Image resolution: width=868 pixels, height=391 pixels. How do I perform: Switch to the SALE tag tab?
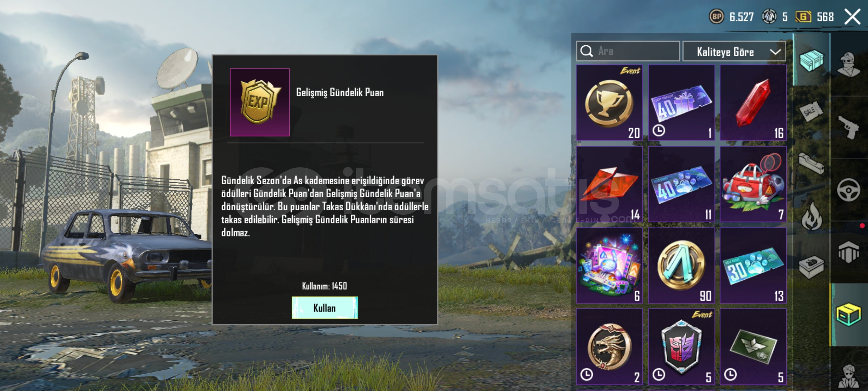pyautogui.click(x=812, y=112)
